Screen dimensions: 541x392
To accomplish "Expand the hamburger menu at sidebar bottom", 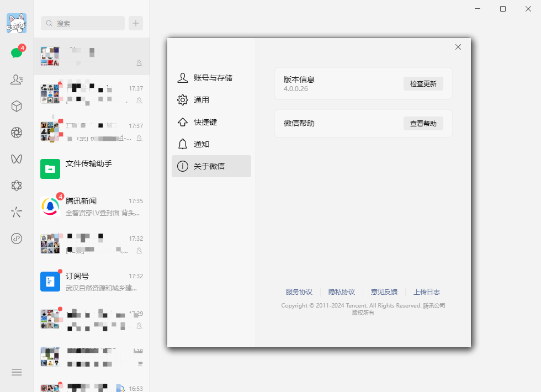I will (x=17, y=372).
